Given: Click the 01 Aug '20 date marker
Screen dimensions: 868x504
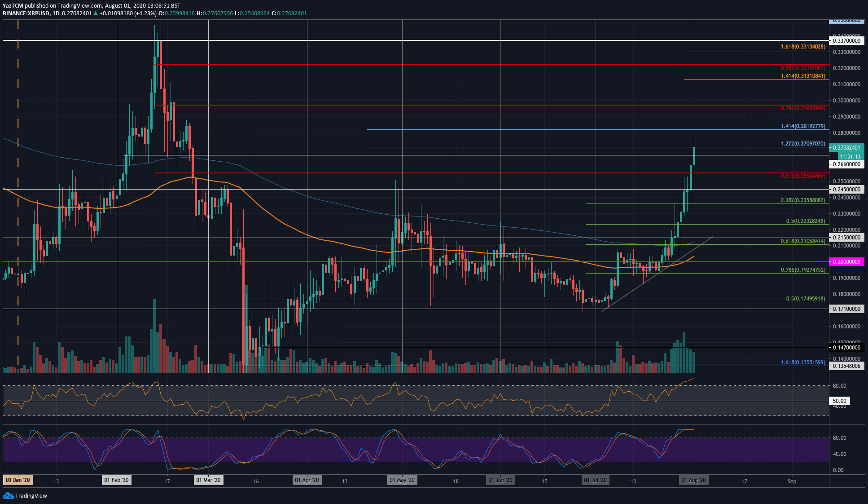Looking at the screenshot, I should (694, 480).
